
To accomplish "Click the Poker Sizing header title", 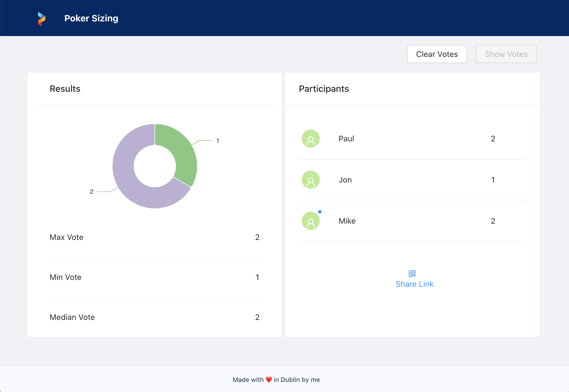I will [x=91, y=18].
